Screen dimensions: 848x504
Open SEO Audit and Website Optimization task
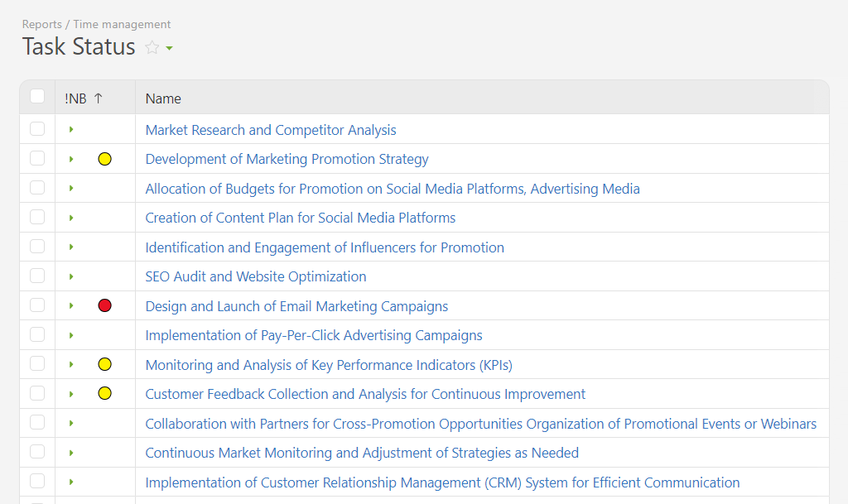point(256,276)
